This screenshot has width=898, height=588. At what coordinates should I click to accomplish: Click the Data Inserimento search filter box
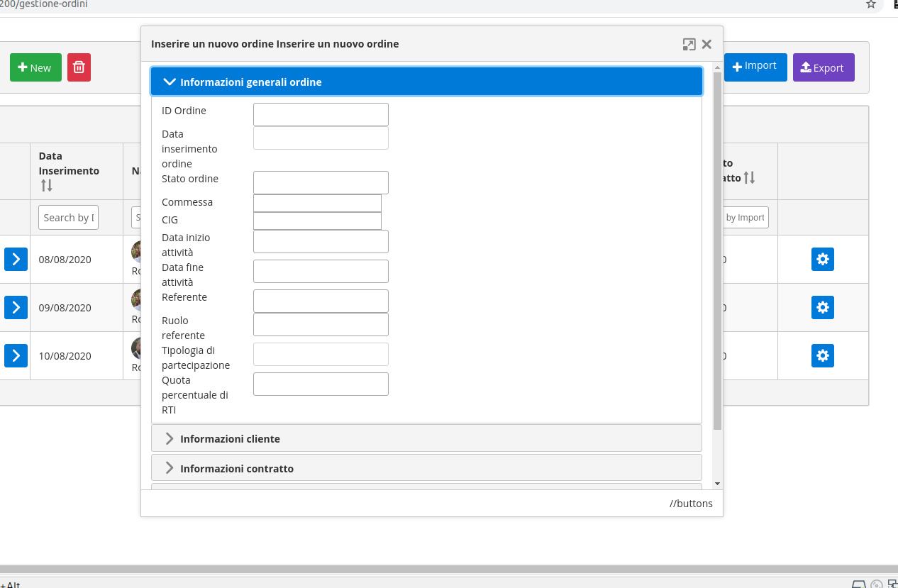point(68,218)
